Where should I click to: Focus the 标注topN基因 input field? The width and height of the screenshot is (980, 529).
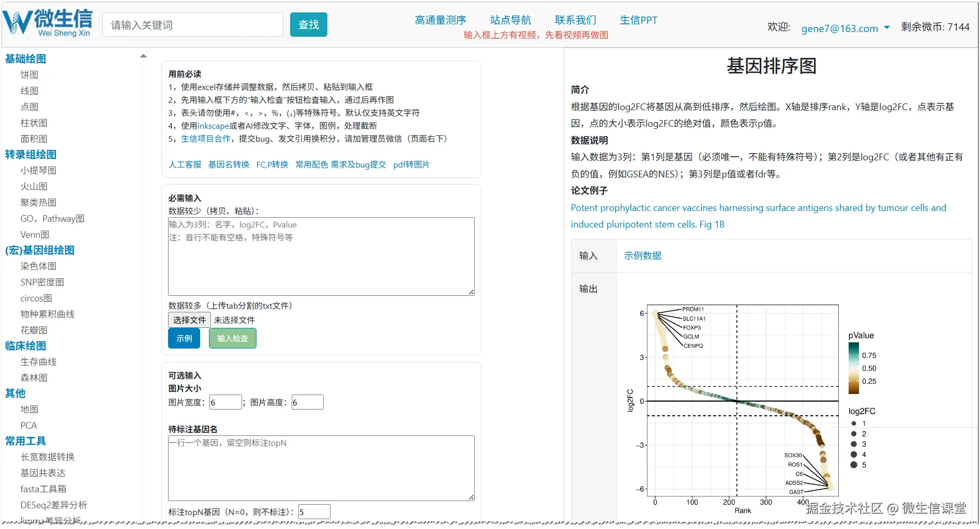314,512
